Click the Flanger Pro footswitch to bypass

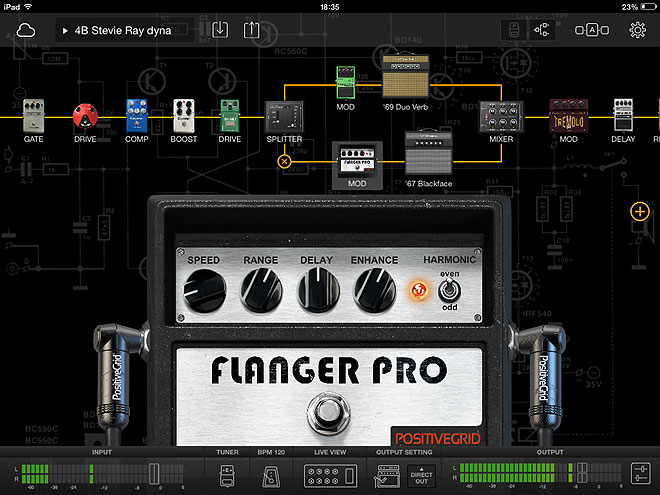coord(328,413)
